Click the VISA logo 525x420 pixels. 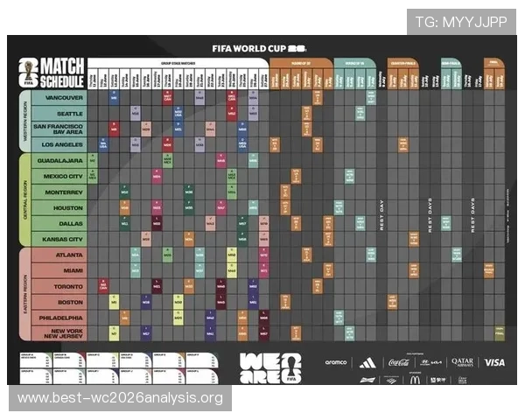point(494,362)
